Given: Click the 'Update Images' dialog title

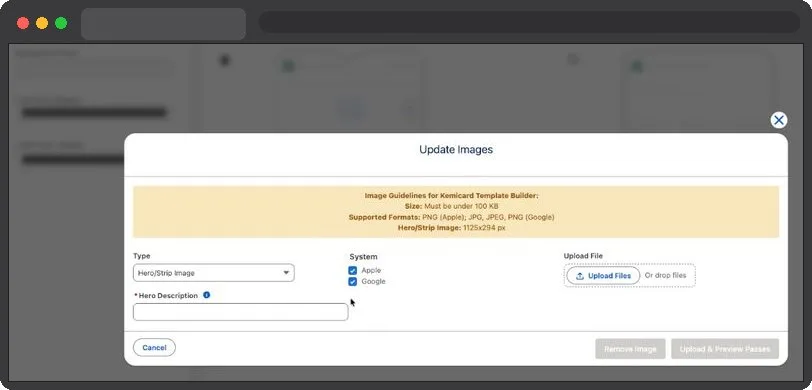Looking at the screenshot, I should (456, 150).
